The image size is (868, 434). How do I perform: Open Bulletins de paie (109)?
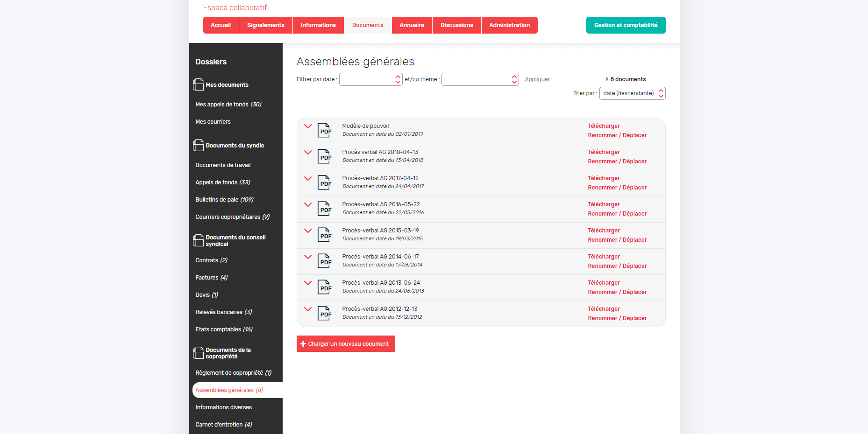click(224, 200)
